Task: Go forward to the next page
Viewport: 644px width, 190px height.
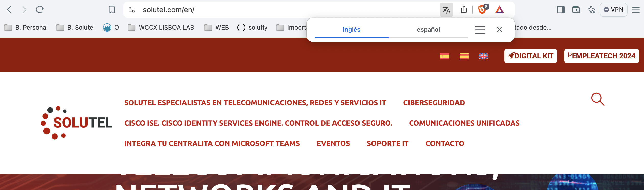Action: [x=24, y=10]
